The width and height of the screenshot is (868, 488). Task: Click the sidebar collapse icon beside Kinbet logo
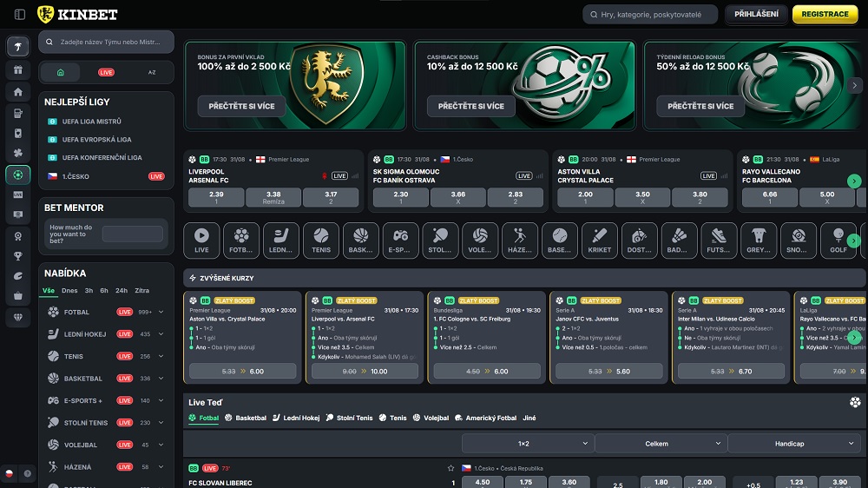point(20,15)
